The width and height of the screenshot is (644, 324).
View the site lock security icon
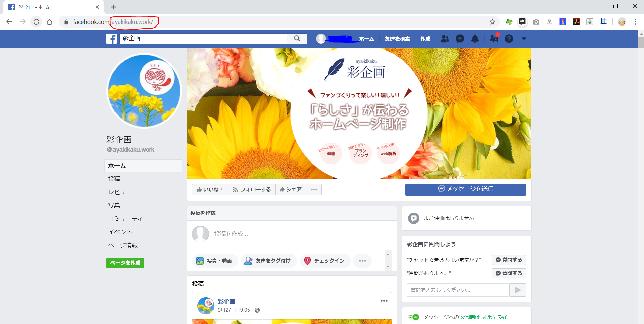[x=66, y=22]
